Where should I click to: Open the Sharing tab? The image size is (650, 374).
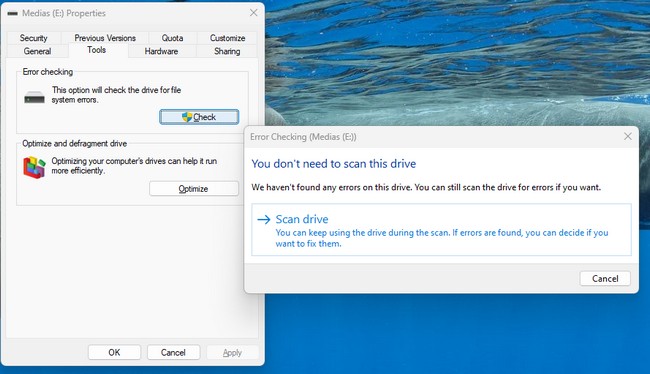point(227,51)
